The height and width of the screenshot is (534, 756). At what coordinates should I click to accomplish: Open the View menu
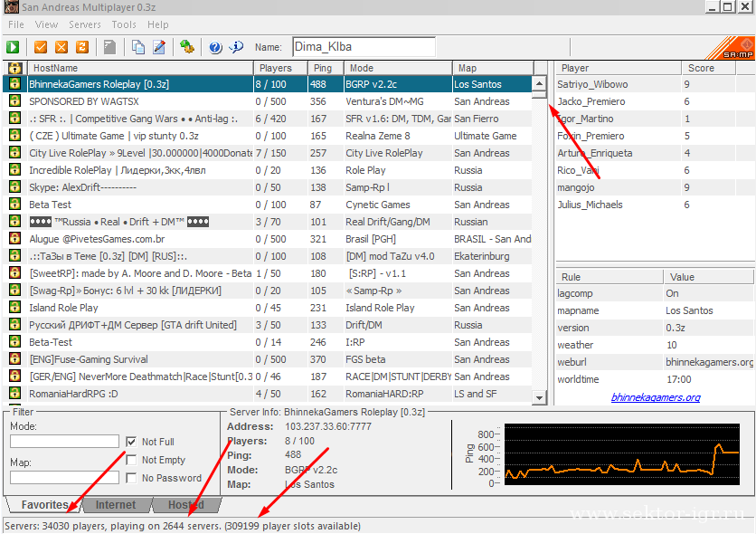[x=46, y=24]
